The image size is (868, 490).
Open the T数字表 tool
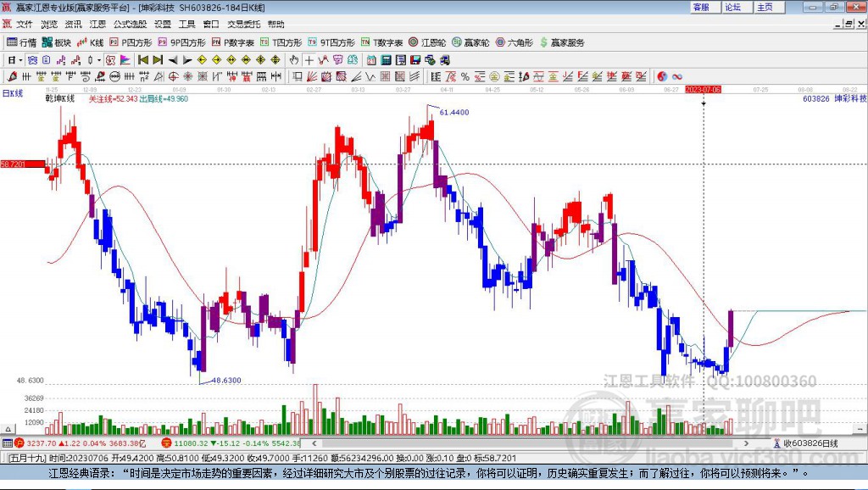pos(382,42)
